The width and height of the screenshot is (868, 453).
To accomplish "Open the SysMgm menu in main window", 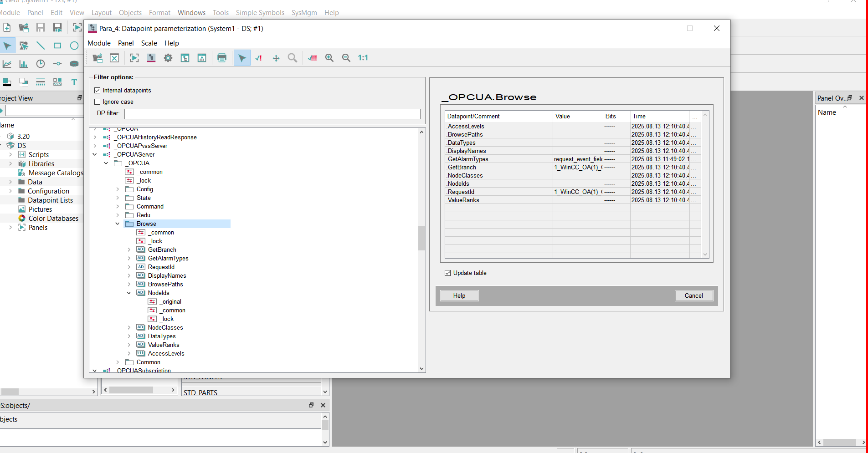I will (304, 13).
